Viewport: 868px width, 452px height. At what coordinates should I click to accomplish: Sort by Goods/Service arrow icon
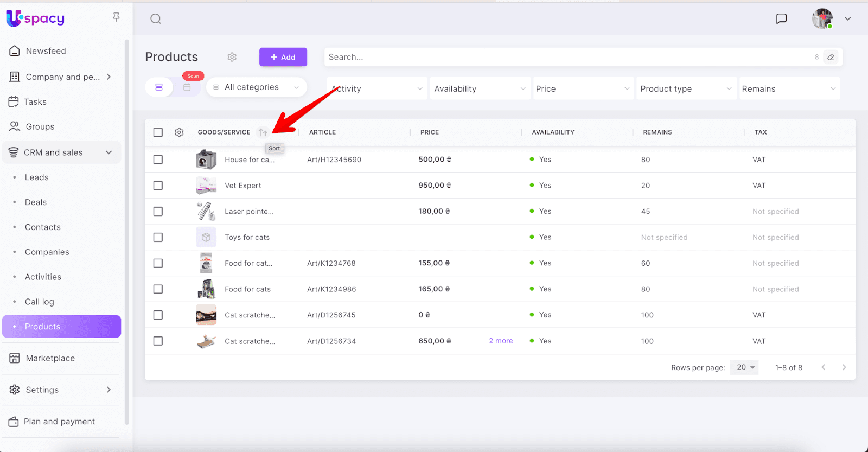(263, 132)
